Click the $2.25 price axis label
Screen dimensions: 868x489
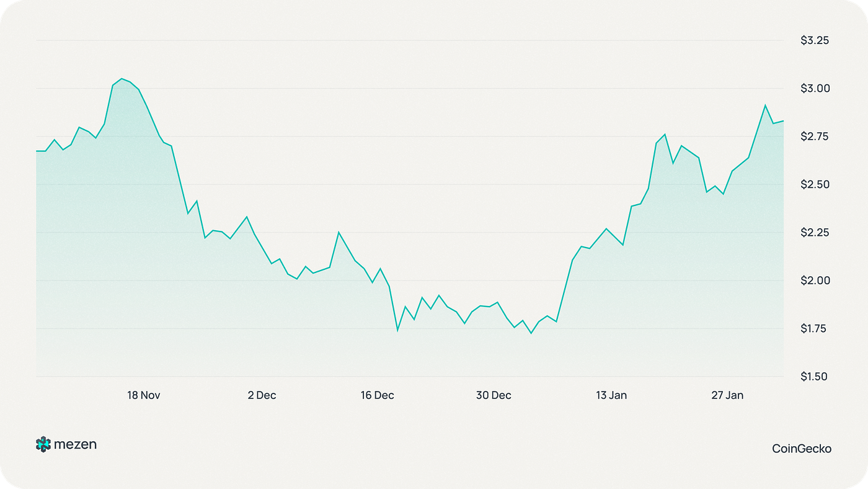point(815,233)
